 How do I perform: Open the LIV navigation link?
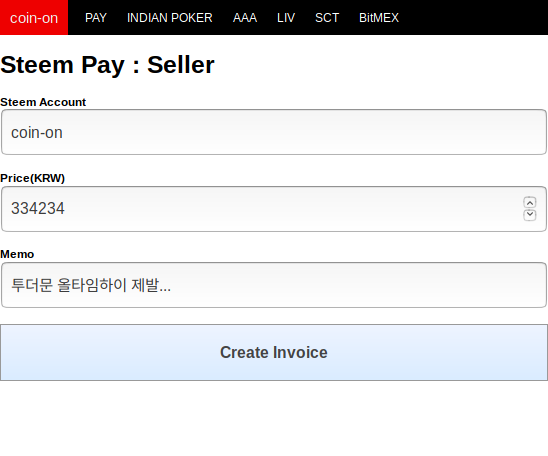(286, 17)
